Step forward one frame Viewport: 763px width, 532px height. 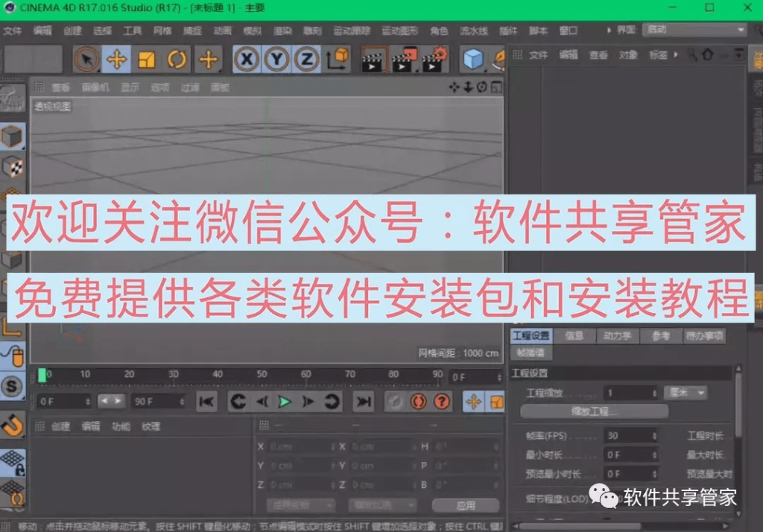point(308,402)
